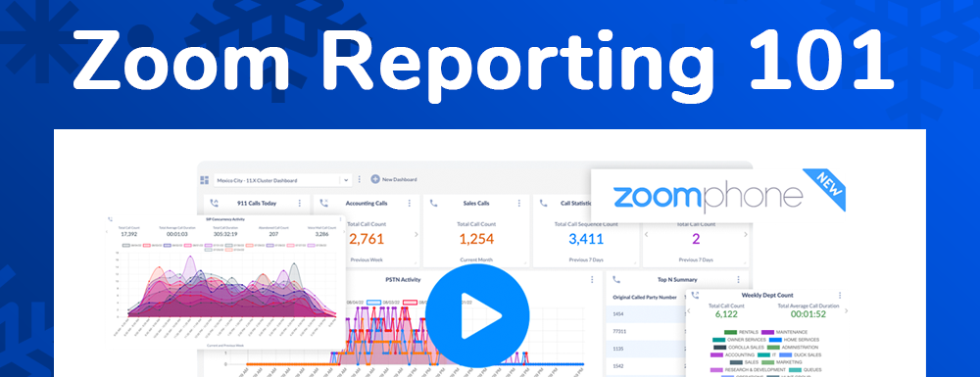Toggle the RENTALS legend swatch
The width and height of the screenshot is (980, 377).
click(x=730, y=332)
